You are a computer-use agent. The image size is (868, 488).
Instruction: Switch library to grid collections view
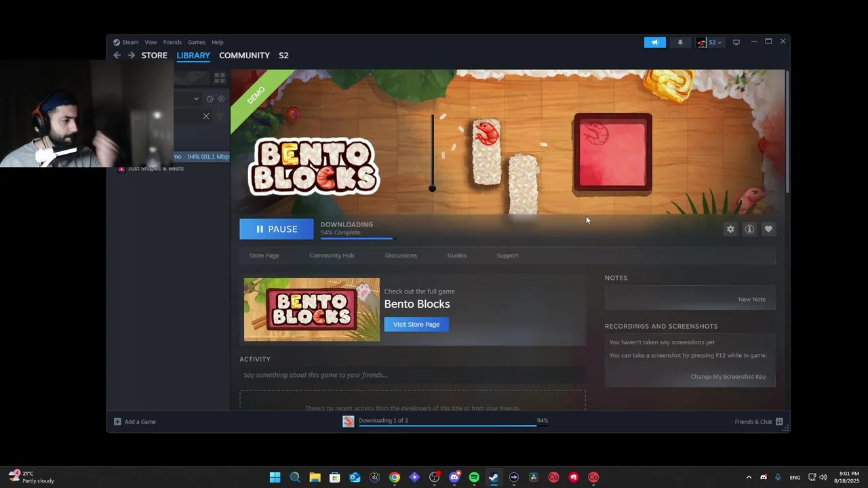220,79
